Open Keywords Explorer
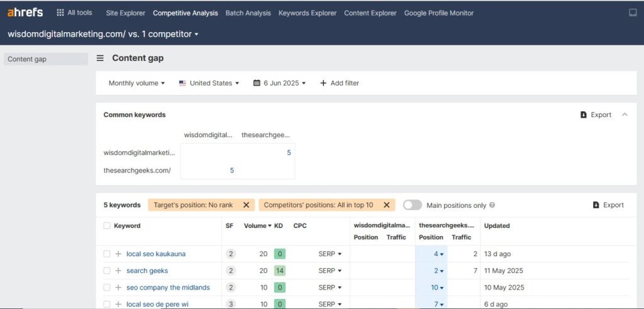The height and width of the screenshot is (309, 644). 307,13
